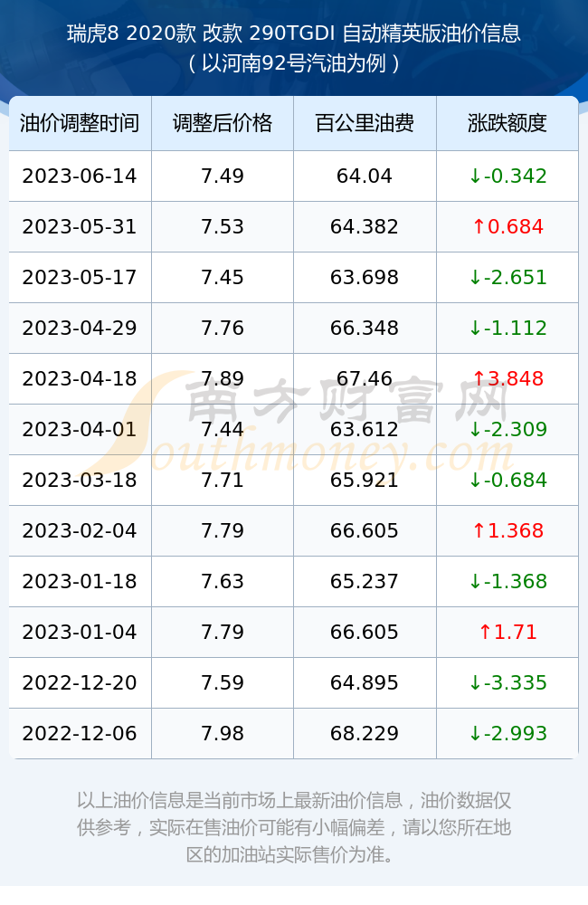
Task: Click the 2023-06-14 date cell
Action: pyautogui.click(x=80, y=176)
